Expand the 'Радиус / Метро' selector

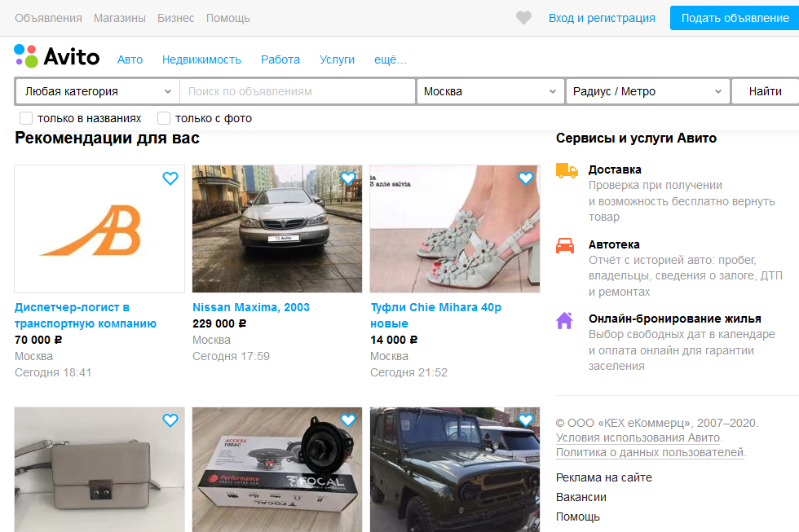(x=647, y=91)
